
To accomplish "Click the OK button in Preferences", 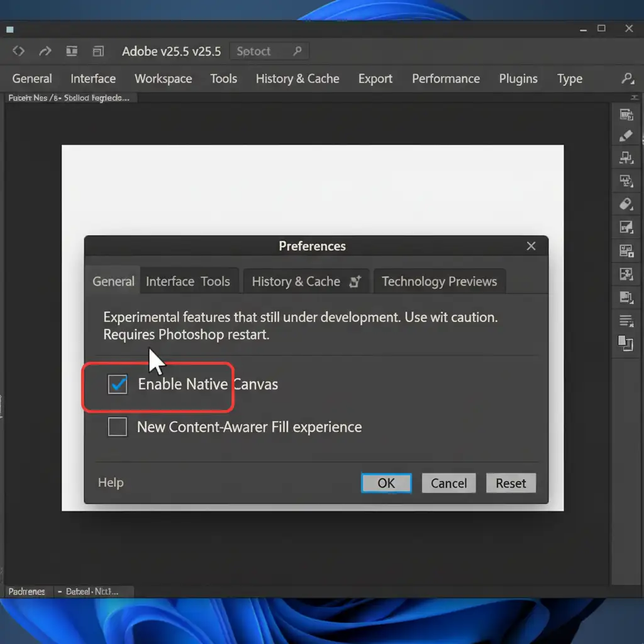I will coord(386,483).
